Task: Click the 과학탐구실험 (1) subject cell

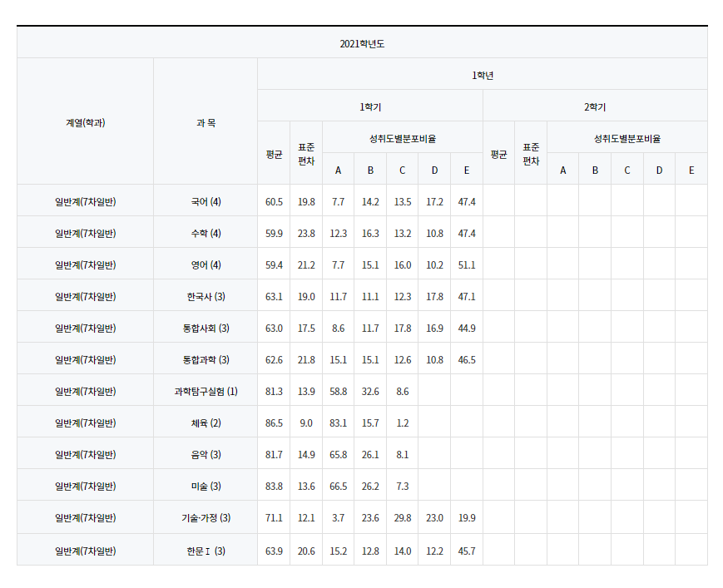Action: pyautogui.click(x=206, y=391)
